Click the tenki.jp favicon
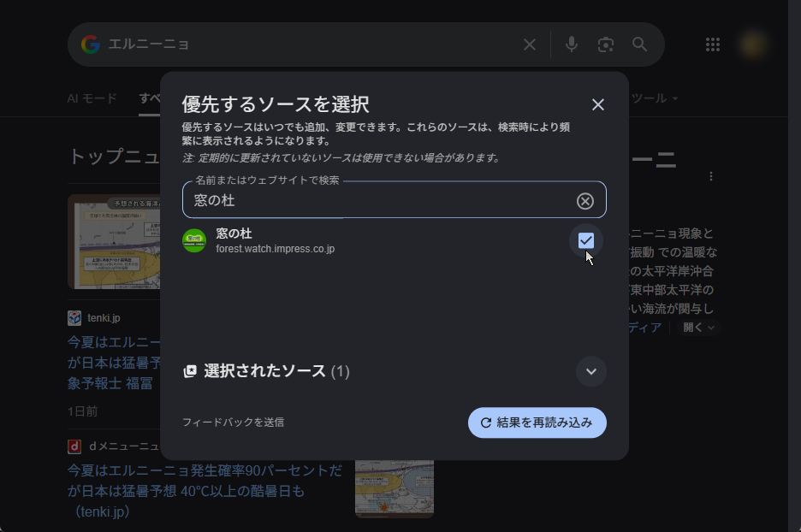The width and height of the screenshot is (801, 532). (74, 317)
